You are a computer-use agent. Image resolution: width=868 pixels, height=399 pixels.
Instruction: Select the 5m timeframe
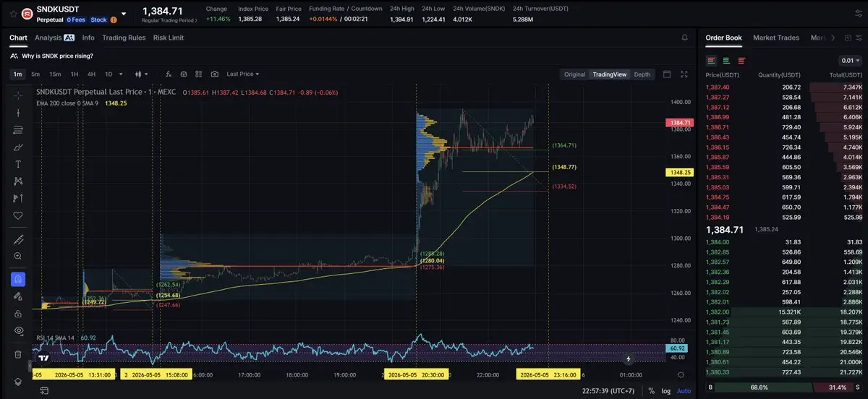[x=35, y=74]
